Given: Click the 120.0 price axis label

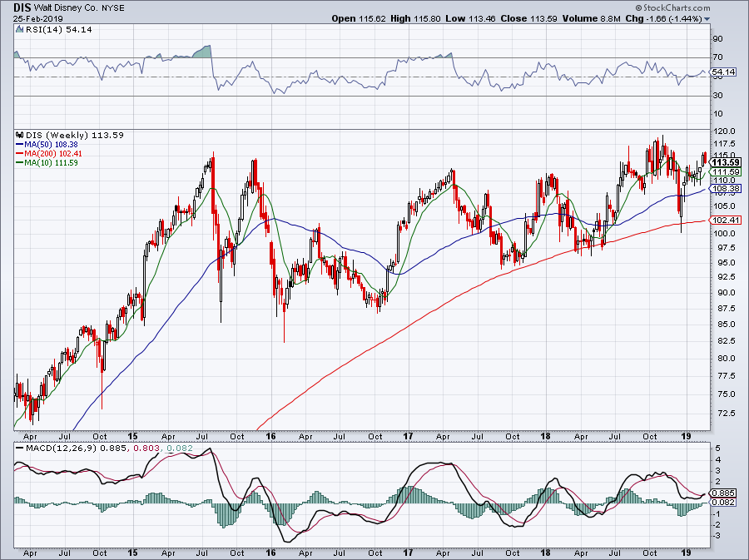Looking at the screenshot, I should click(723, 131).
